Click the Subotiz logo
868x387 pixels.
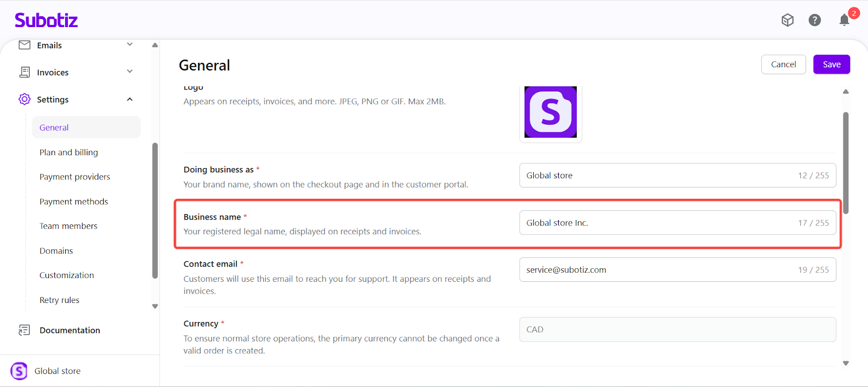coord(46,21)
